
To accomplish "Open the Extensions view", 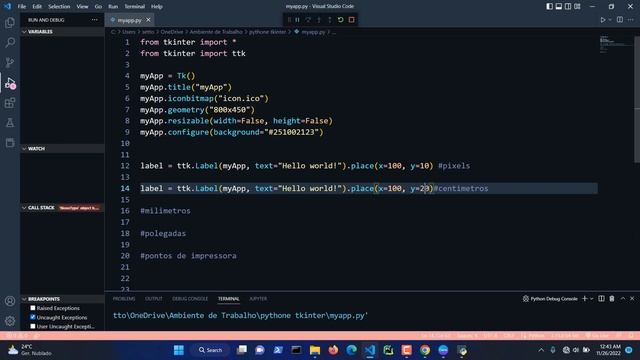I will tap(10, 103).
